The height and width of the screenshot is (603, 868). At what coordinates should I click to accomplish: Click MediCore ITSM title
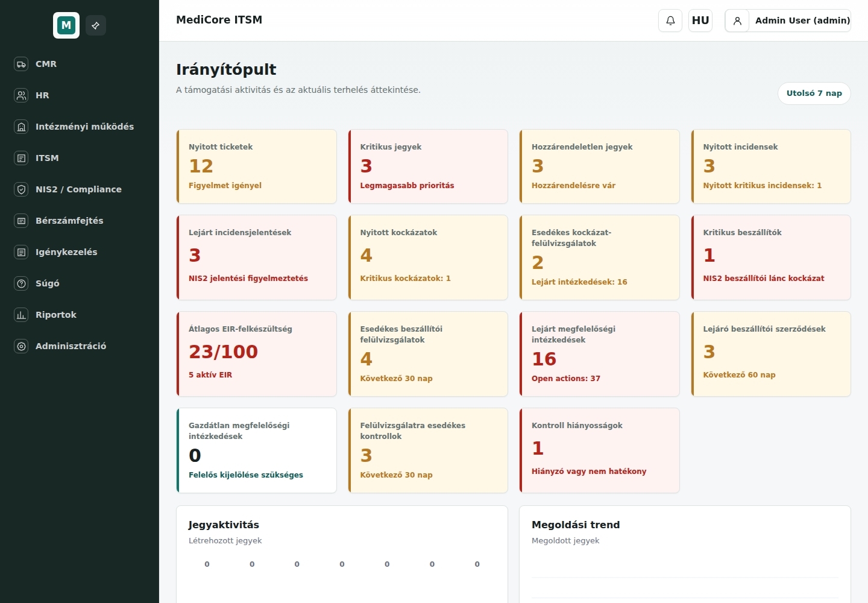[x=219, y=20]
